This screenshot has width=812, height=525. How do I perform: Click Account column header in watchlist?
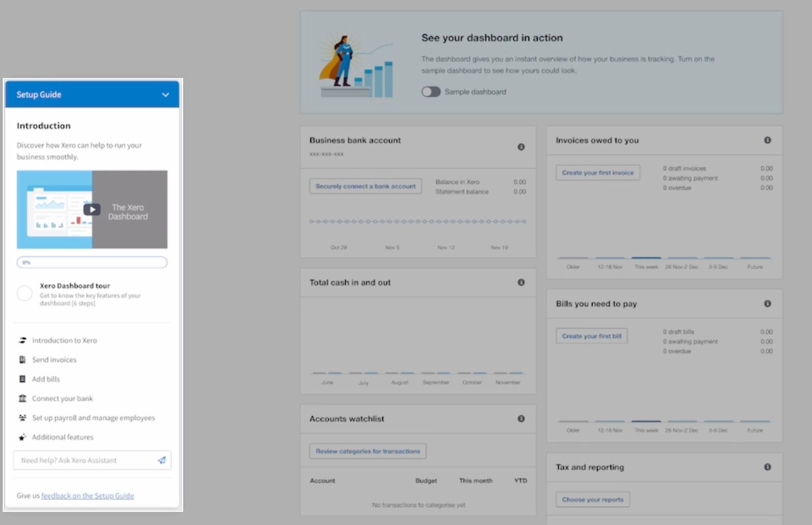click(323, 481)
